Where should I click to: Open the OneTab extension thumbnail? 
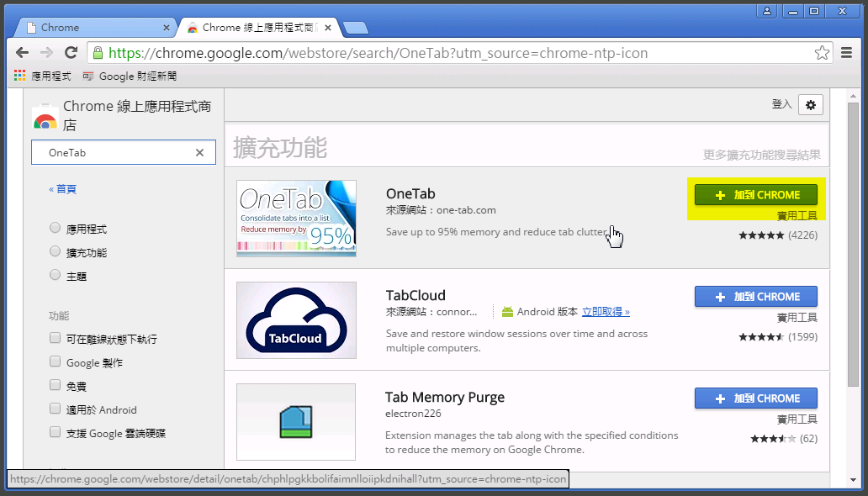point(297,219)
